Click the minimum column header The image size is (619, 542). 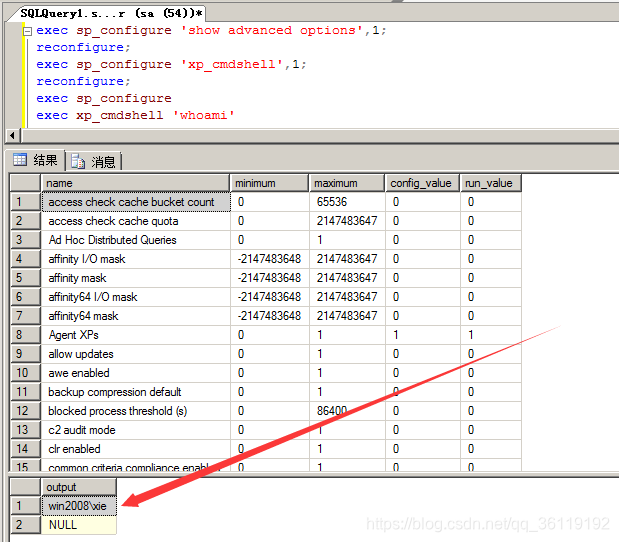coord(269,183)
